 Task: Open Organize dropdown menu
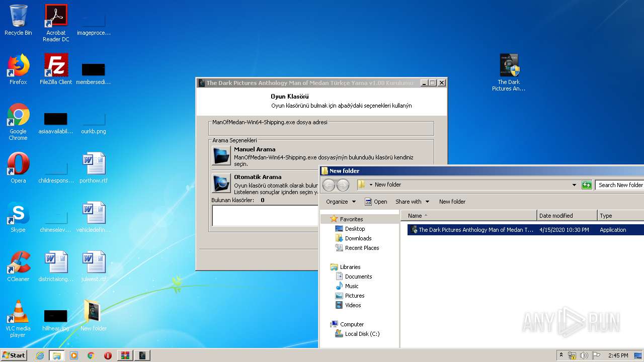341,202
